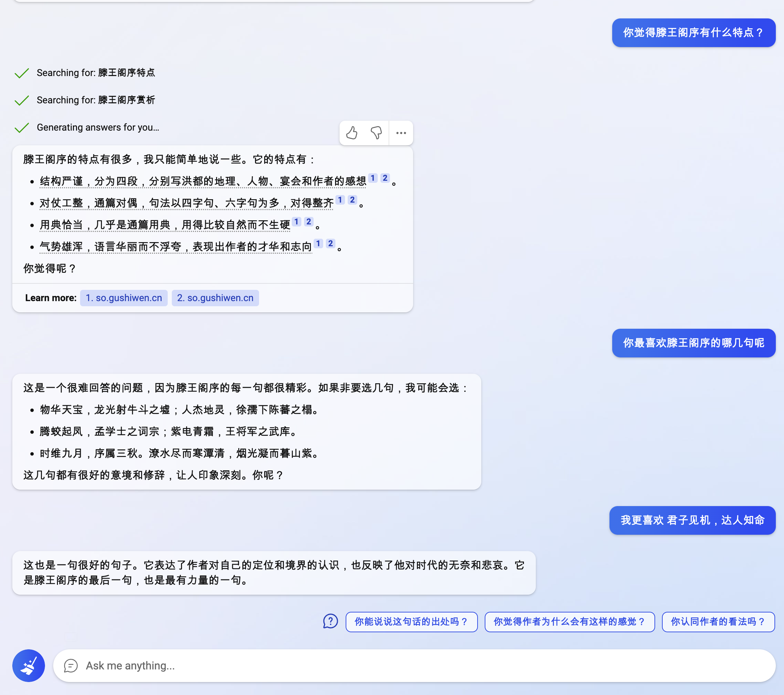
Task: Select suggestion 你觉得作者为什么会有这样的感觉？
Action: (569, 621)
